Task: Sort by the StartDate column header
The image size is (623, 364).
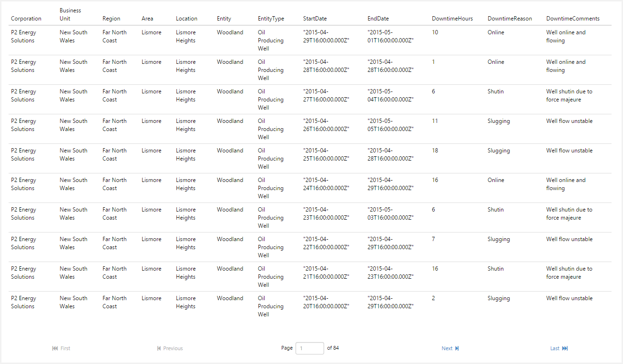Action: [315, 19]
